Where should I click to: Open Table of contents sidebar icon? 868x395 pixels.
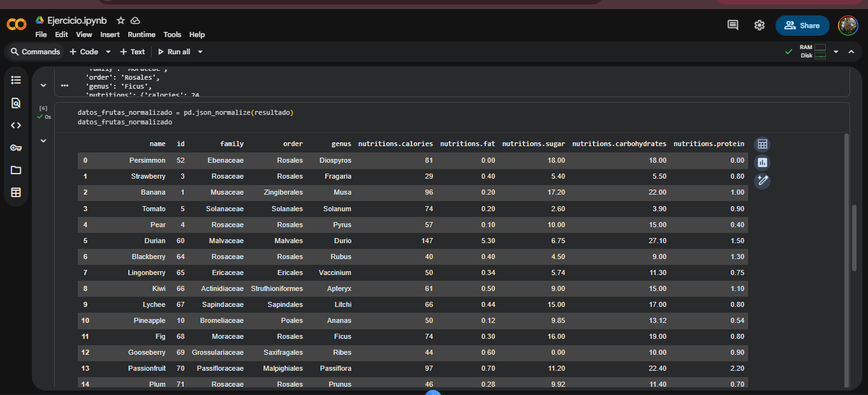click(x=16, y=80)
